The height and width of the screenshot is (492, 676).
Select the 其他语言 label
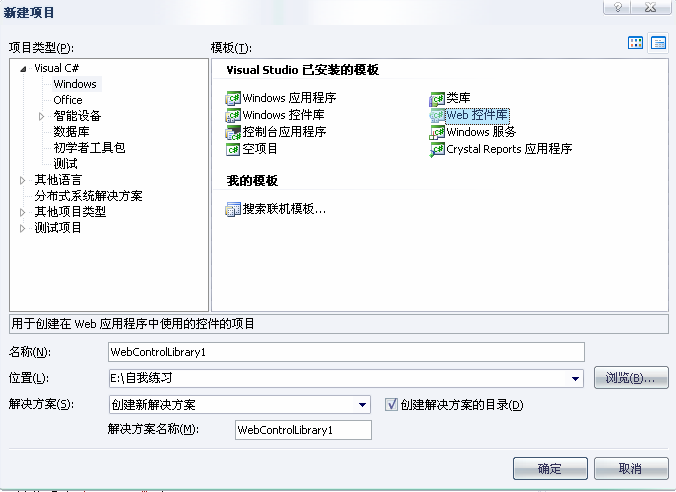pos(58,180)
